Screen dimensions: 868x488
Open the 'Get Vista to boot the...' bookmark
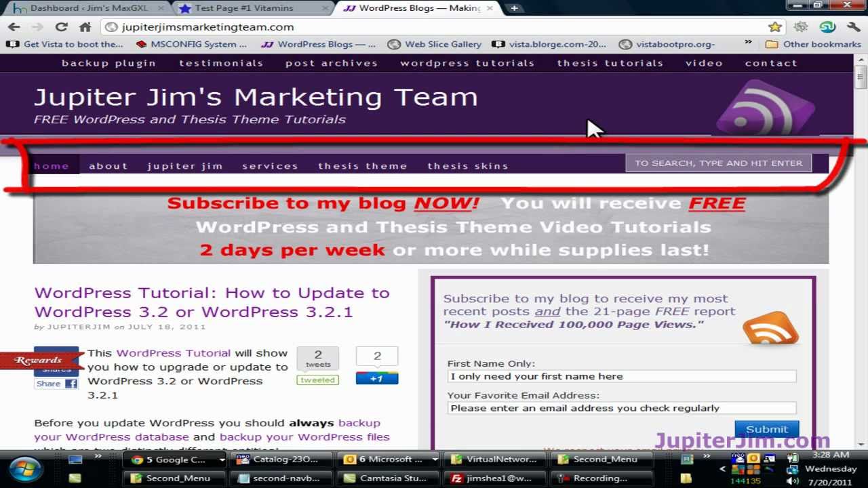[x=64, y=44]
